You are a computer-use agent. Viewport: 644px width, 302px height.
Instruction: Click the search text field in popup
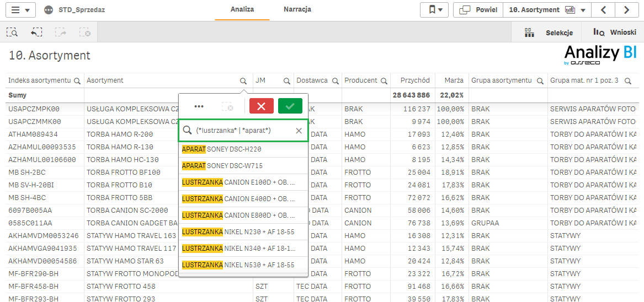click(243, 131)
